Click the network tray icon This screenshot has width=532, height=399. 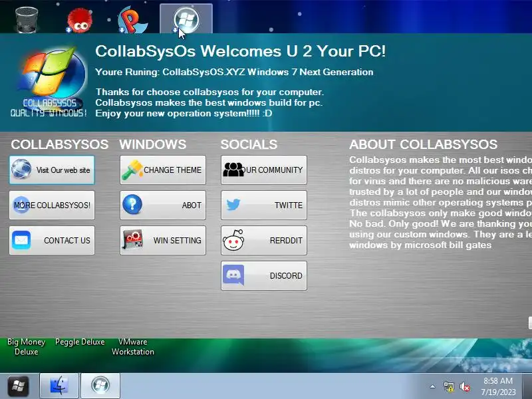(x=448, y=386)
